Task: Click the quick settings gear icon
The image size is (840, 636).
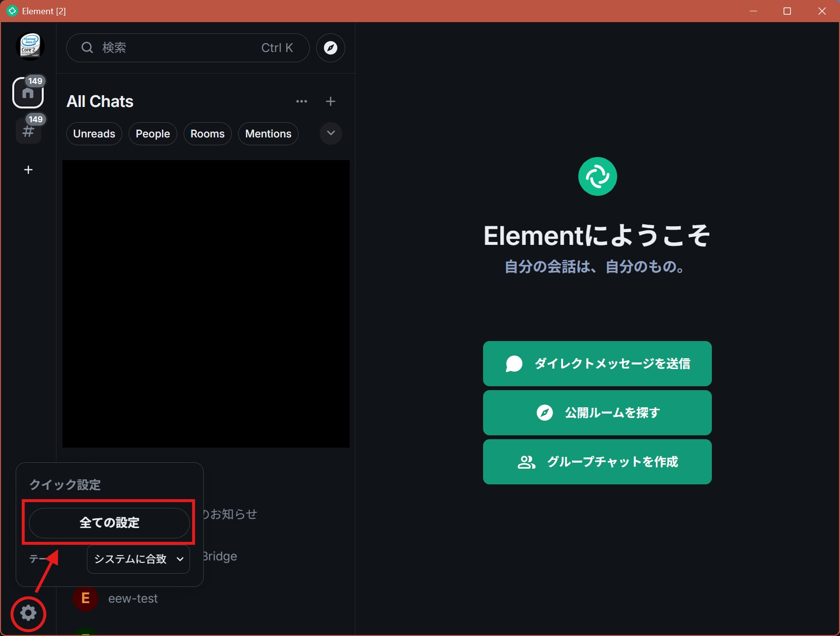Action: tap(28, 613)
